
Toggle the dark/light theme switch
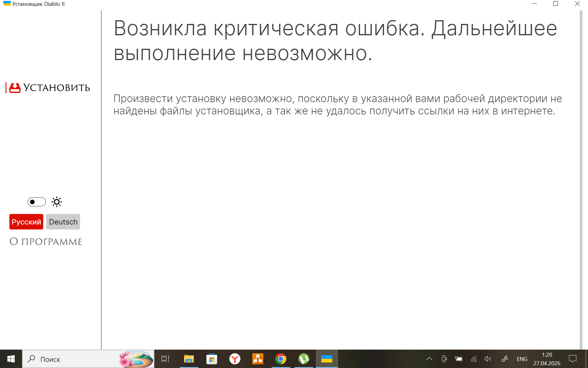click(36, 202)
